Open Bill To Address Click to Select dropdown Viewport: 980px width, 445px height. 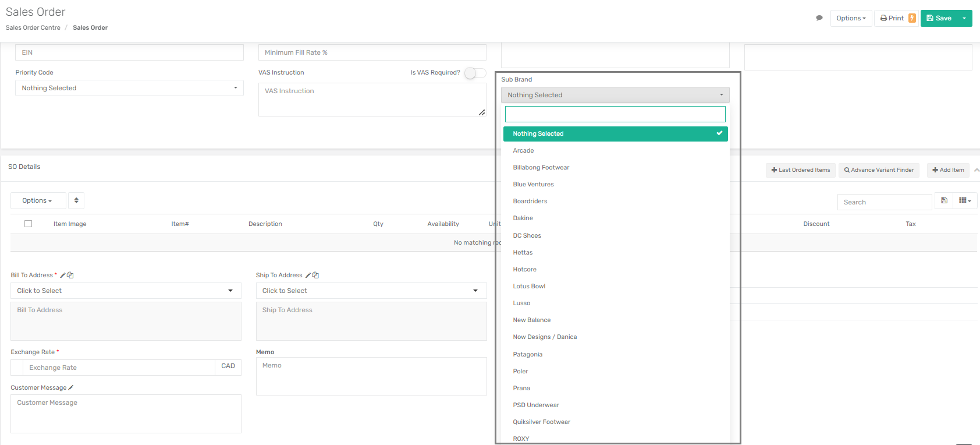126,291
